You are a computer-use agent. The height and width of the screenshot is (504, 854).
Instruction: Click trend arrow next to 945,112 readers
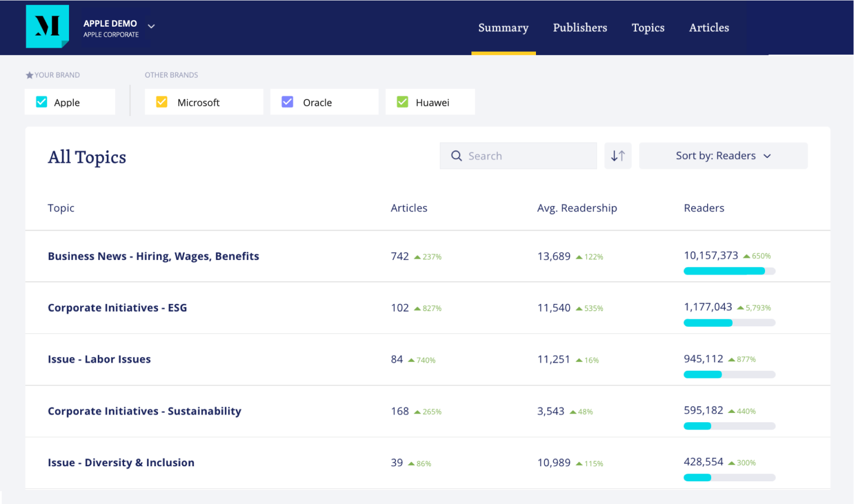point(731,360)
